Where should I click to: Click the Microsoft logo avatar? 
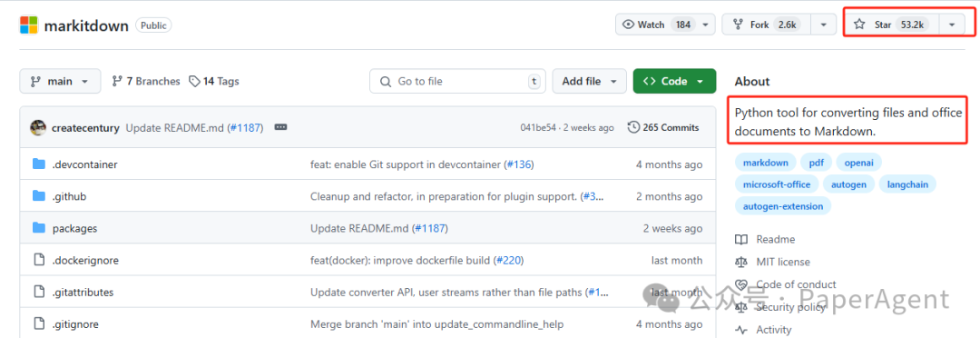[x=29, y=25]
